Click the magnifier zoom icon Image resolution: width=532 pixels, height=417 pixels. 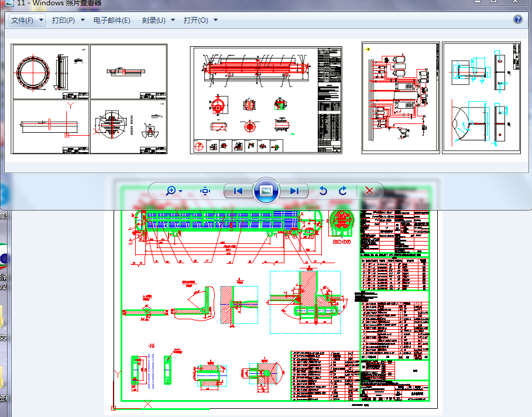coord(171,191)
